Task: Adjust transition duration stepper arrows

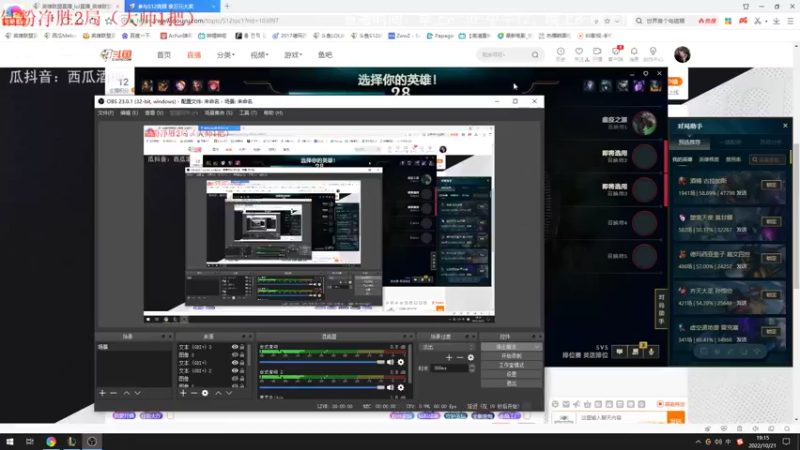Action: (x=471, y=368)
